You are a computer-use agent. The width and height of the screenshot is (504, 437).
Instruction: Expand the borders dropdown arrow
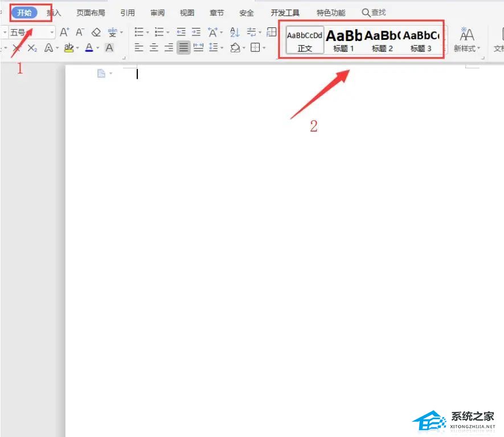click(264, 48)
